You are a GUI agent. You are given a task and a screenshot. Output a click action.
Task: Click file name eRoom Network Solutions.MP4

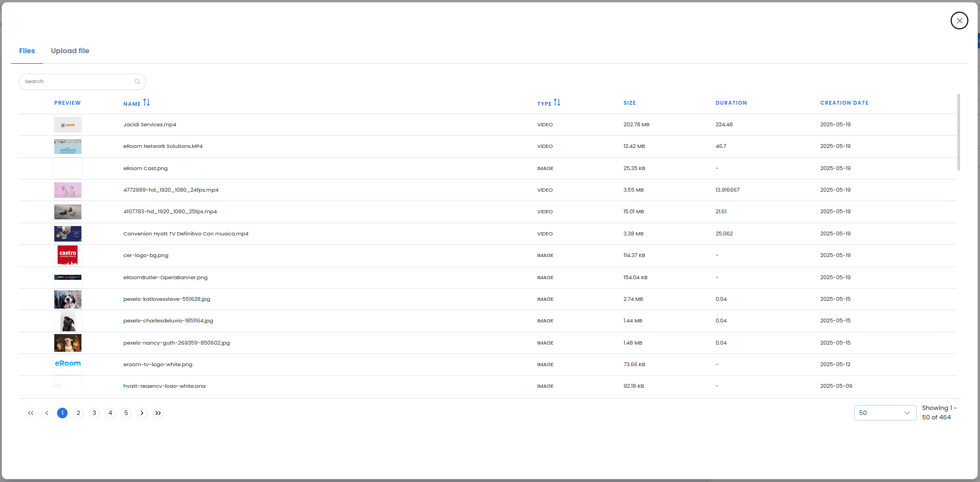(163, 146)
